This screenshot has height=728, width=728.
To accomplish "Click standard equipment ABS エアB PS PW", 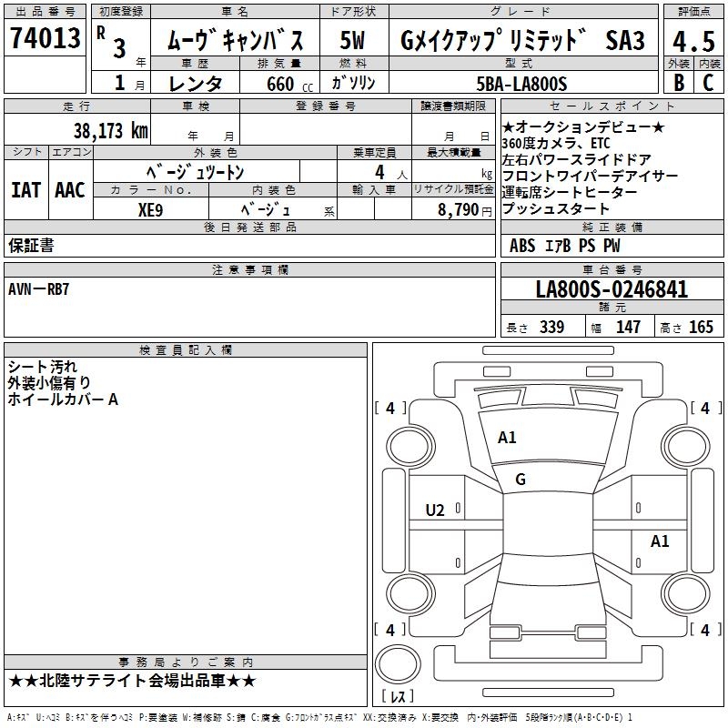I will point(564,245).
